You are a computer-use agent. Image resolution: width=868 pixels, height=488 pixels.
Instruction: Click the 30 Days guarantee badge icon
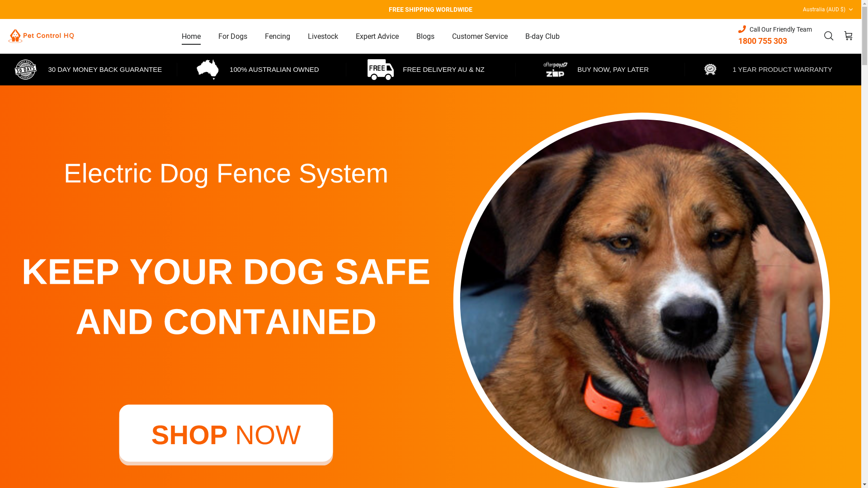tap(26, 70)
